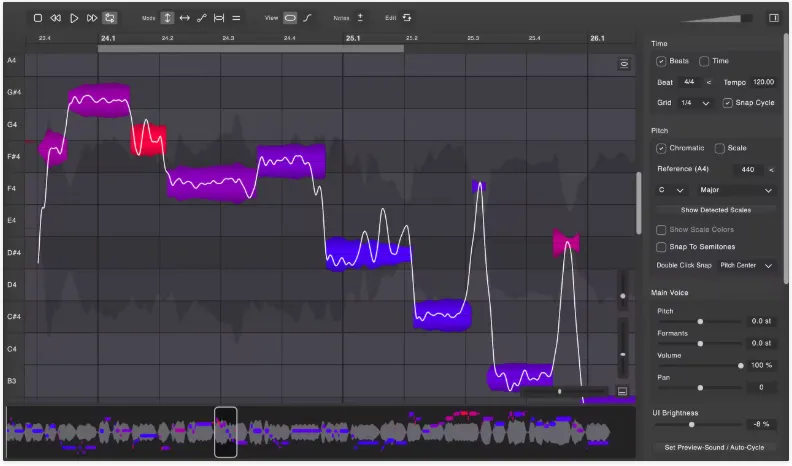Toggle the side panel icon at top right
792x466 pixels.
(x=773, y=18)
